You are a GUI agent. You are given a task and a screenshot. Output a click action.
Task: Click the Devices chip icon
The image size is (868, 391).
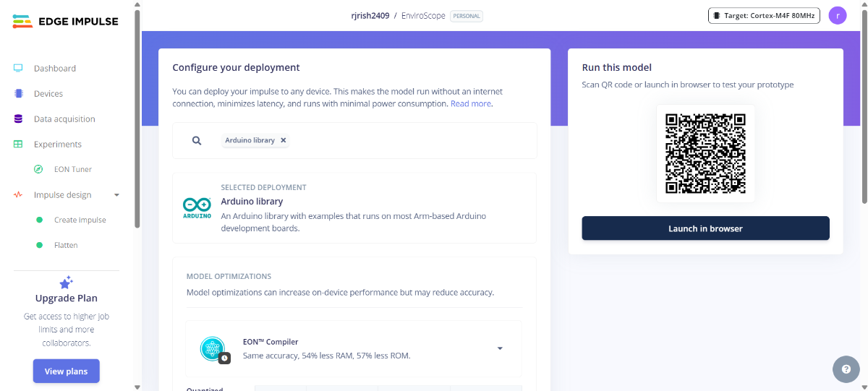pyautogui.click(x=18, y=93)
